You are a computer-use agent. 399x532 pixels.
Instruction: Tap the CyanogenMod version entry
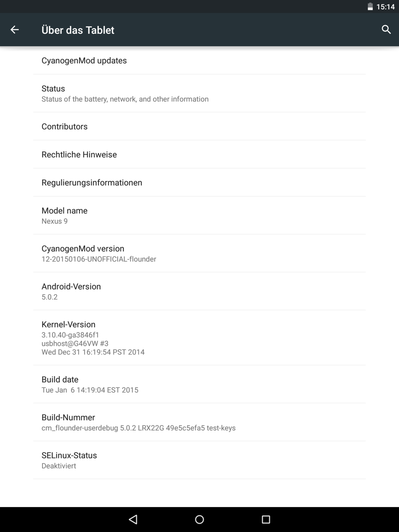click(x=199, y=253)
